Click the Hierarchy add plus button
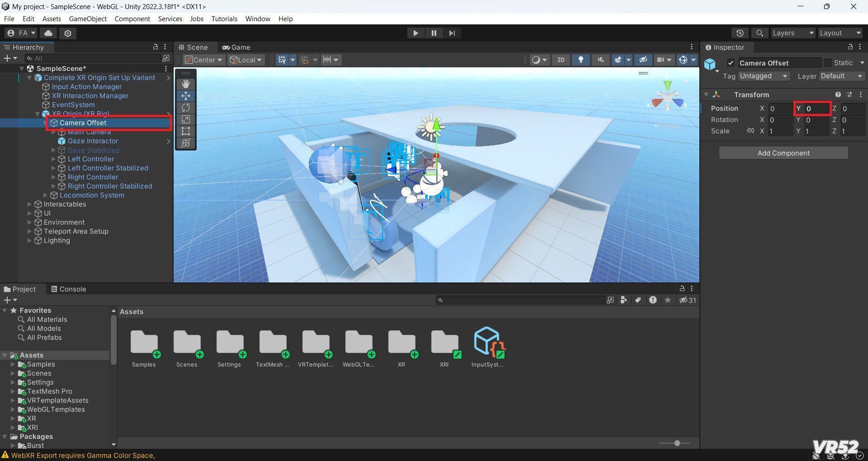868x461 pixels. [7, 58]
